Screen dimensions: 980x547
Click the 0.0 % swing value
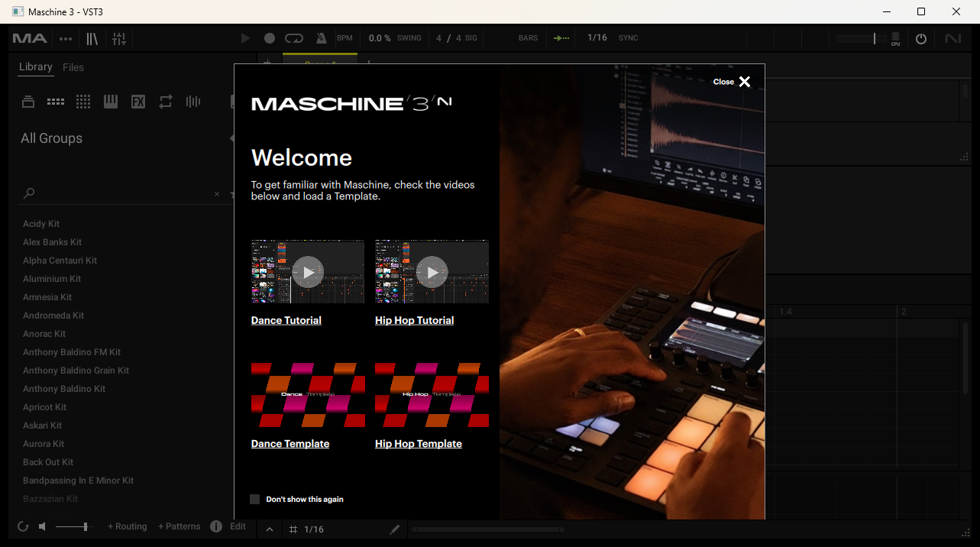(380, 38)
